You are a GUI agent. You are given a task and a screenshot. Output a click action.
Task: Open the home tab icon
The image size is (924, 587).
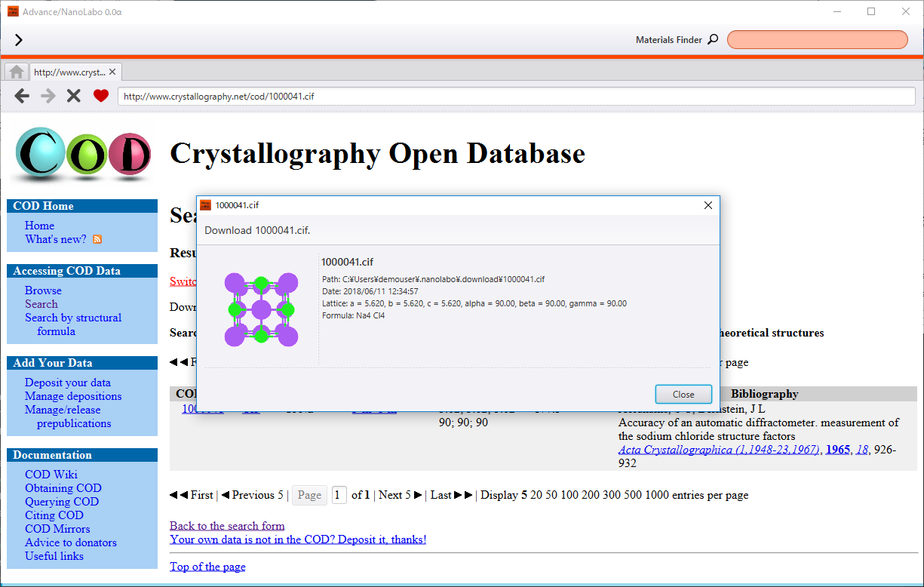coord(17,72)
